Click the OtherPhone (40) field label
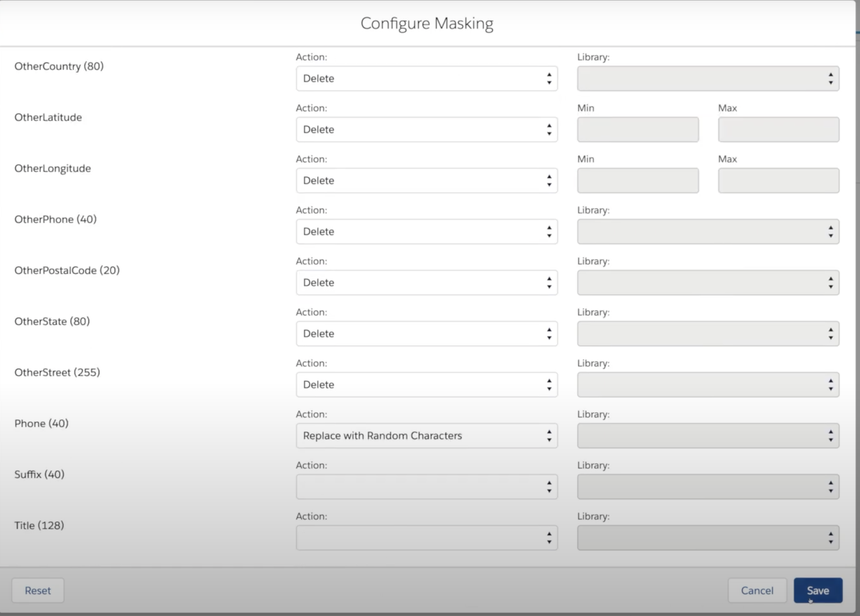 [56, 219]
